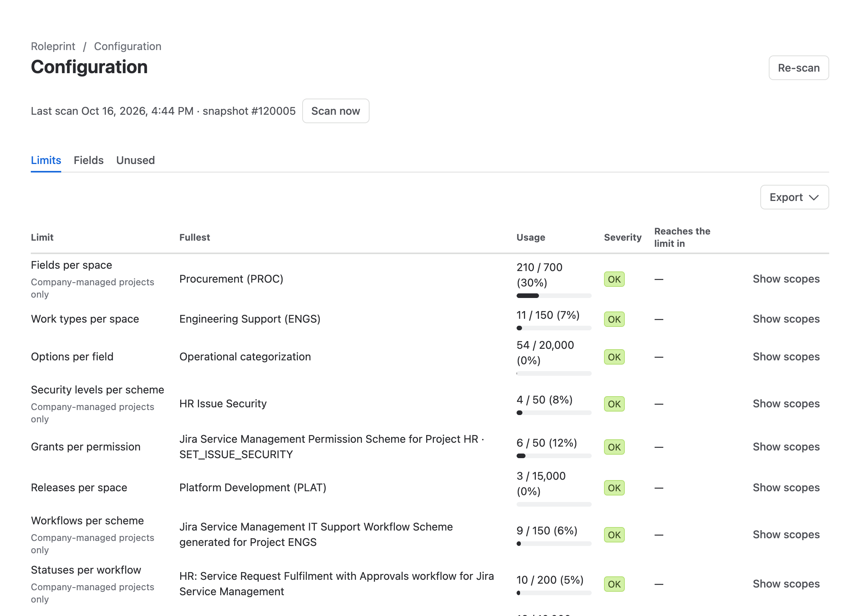The height and width of the screenshot is (616, 860).
Task: Click the '10 / 200 (5%)' usage value
Action: point(550,580)
